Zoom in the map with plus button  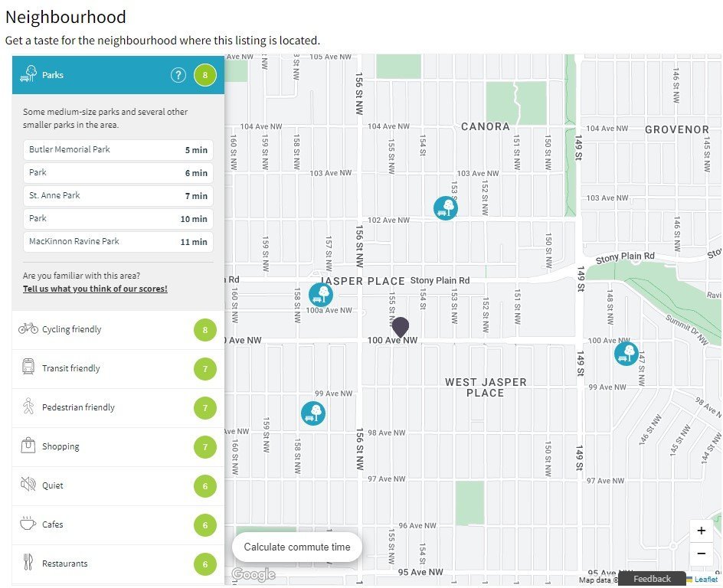[x=701, y=531]
